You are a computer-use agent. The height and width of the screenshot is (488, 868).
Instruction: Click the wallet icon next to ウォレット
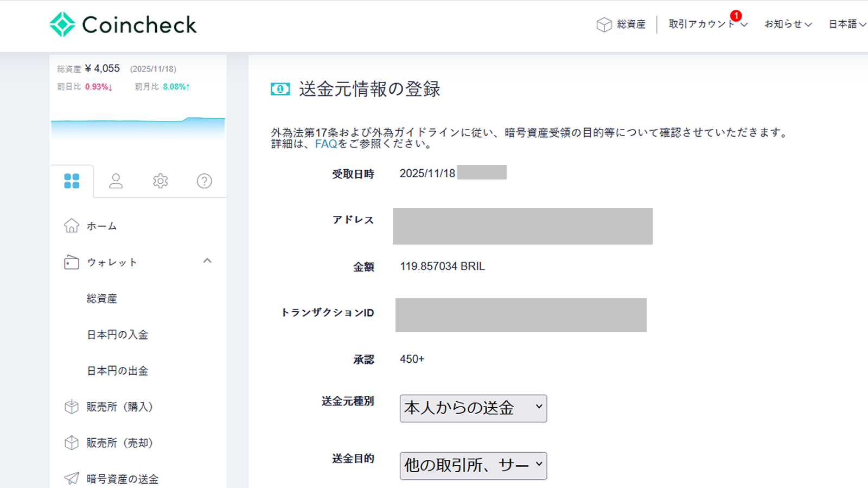[x=71, y=262]
